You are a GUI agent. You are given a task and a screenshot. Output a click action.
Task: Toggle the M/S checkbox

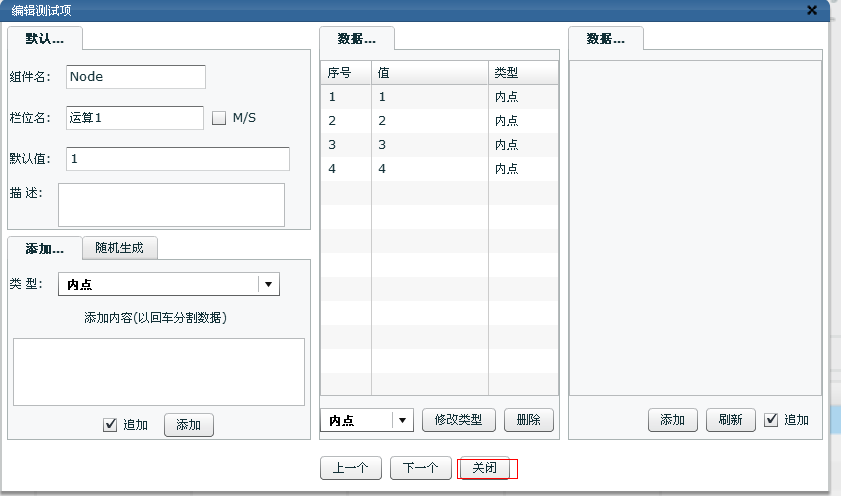pyautogui.click(x=220, y=118)
